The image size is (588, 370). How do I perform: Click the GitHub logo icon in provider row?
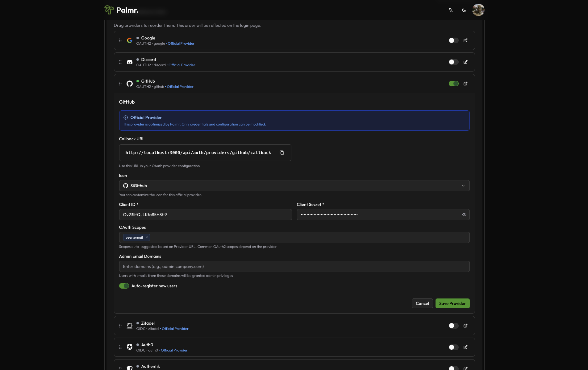[130, 84]
